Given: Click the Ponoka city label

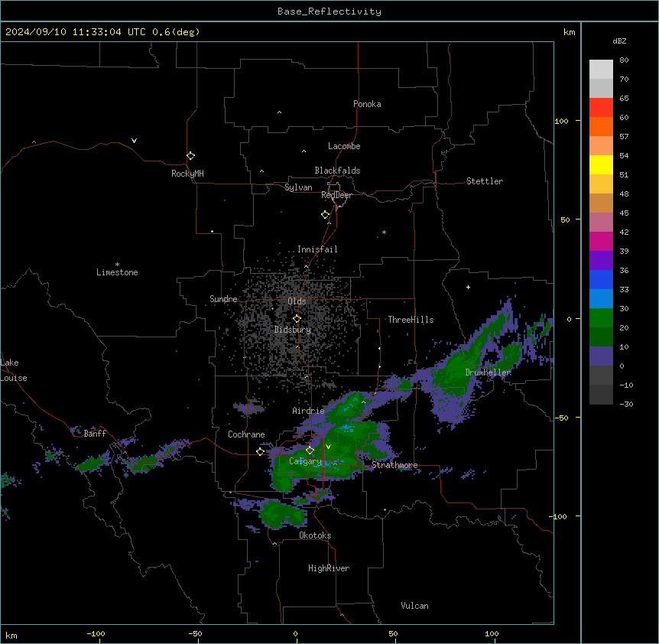Looking at the screenshot, I should pyautogui.click(x=367, y=104).
